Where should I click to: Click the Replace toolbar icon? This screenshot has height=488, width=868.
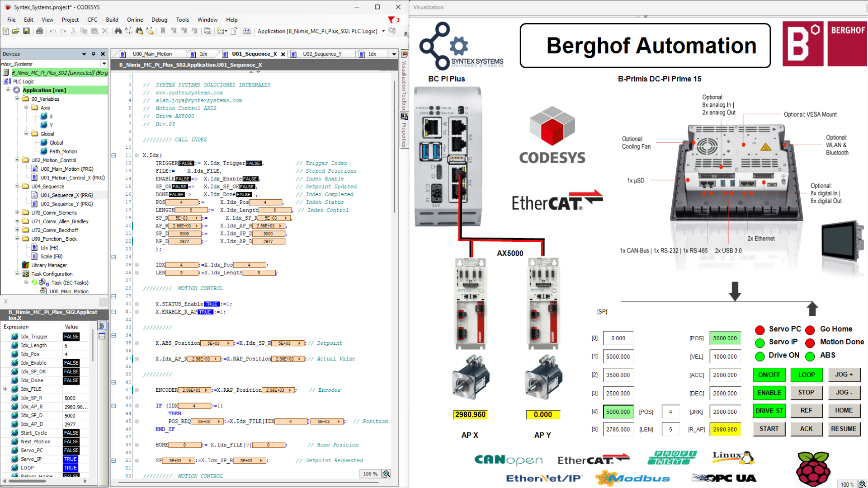point(129,31)
